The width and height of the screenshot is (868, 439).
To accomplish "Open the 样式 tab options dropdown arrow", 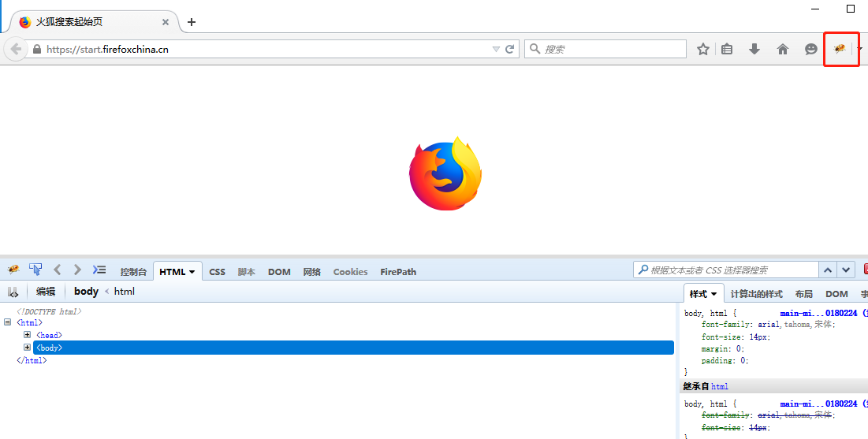I will [x=714, y=294].
